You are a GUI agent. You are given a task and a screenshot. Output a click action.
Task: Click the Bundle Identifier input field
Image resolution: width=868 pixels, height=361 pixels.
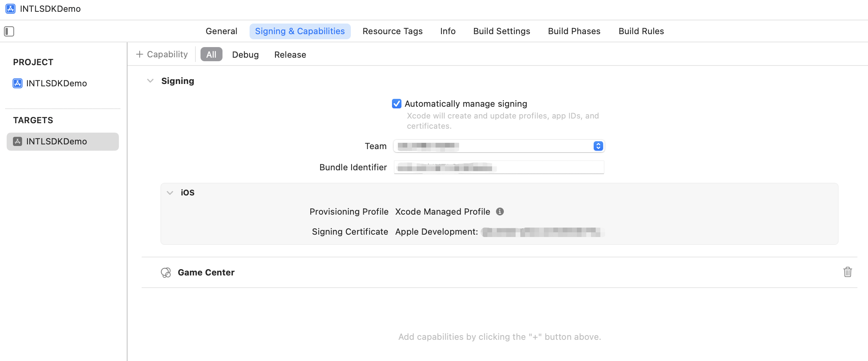pyautogui.click(x=499, y=167)
